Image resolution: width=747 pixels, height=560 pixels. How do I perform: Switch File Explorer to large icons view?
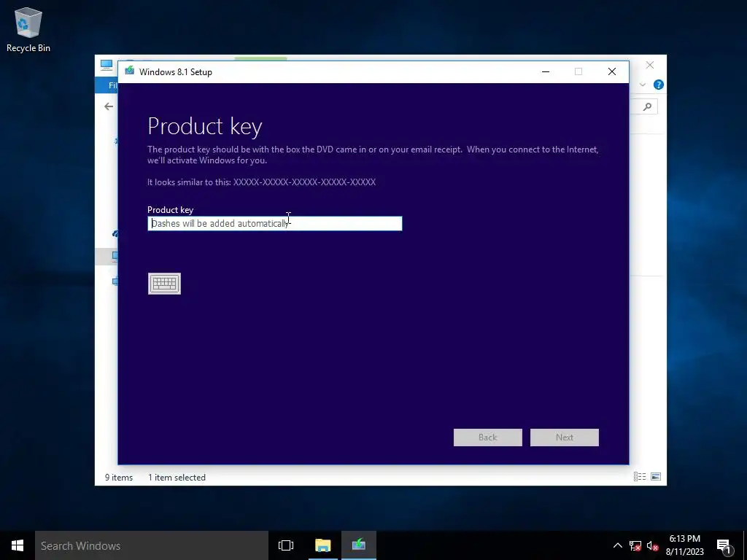point(656,477)
